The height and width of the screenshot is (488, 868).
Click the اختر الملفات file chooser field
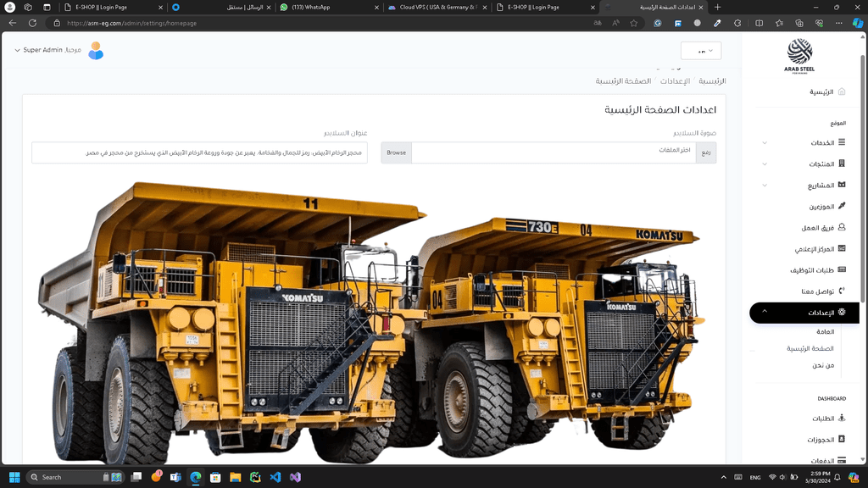[x=554, y=152]
